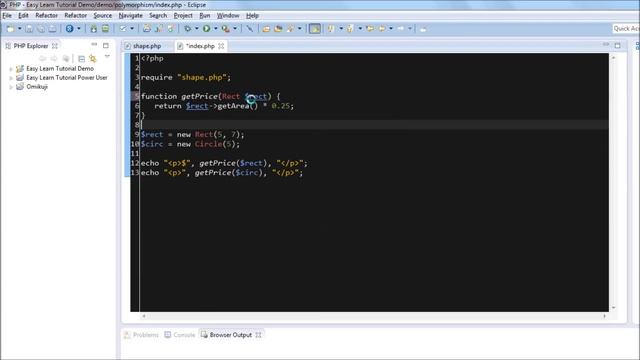Viewport: 640px width, 360px height.
Task: Maximize the PHP Explorer panel
Action: 106,45
